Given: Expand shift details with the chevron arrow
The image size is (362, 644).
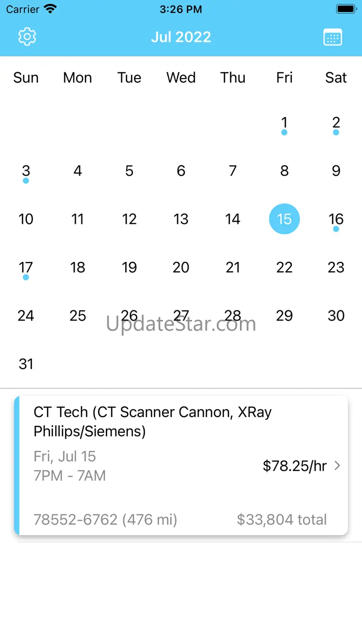Looking at the screenshot, I should pyautogui.click(x=337, y=466).
